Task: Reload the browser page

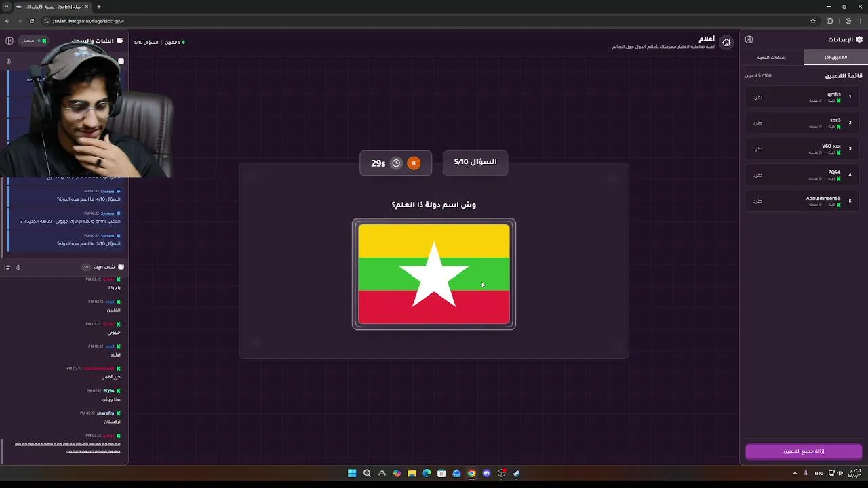Action: pos(31,21)
